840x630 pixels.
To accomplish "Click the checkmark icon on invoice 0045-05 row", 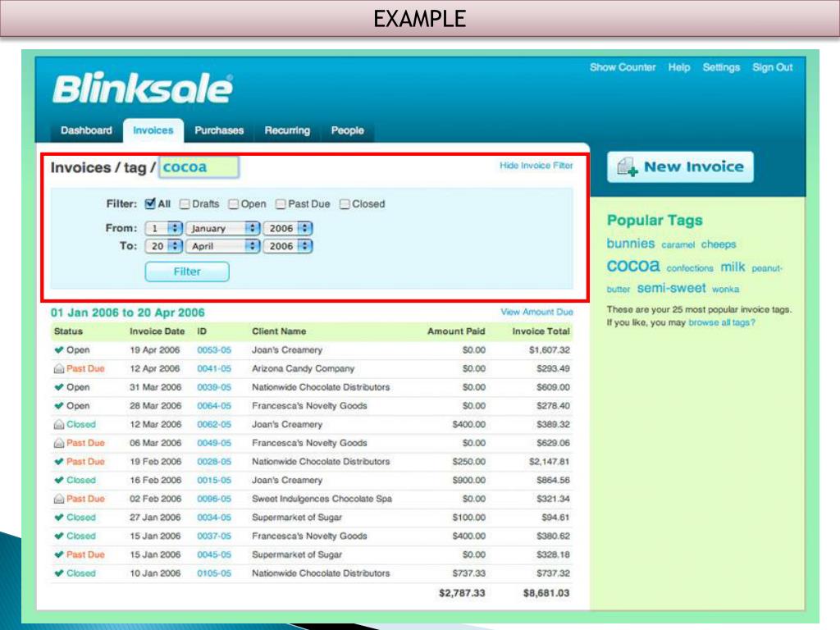I will coord(59,555).
